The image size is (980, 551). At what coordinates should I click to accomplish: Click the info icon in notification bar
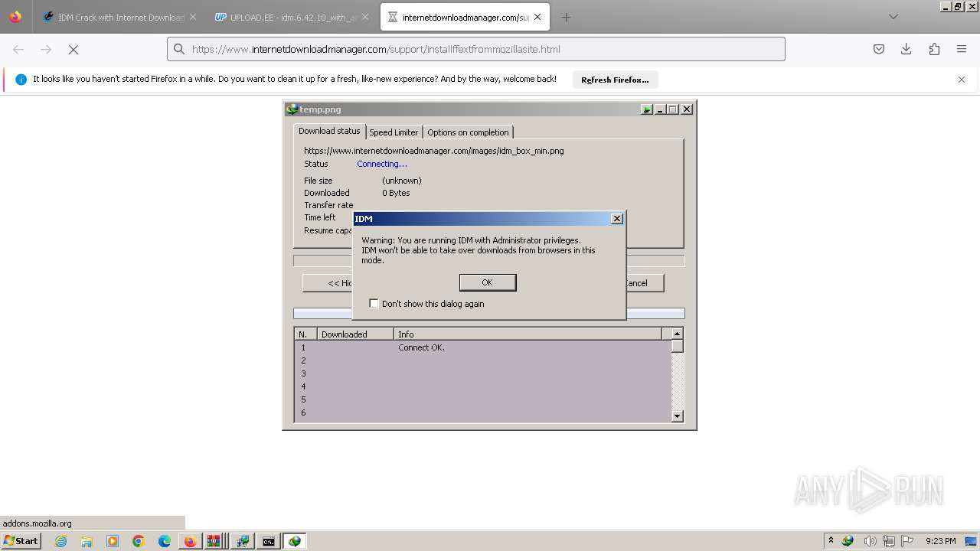21,80
